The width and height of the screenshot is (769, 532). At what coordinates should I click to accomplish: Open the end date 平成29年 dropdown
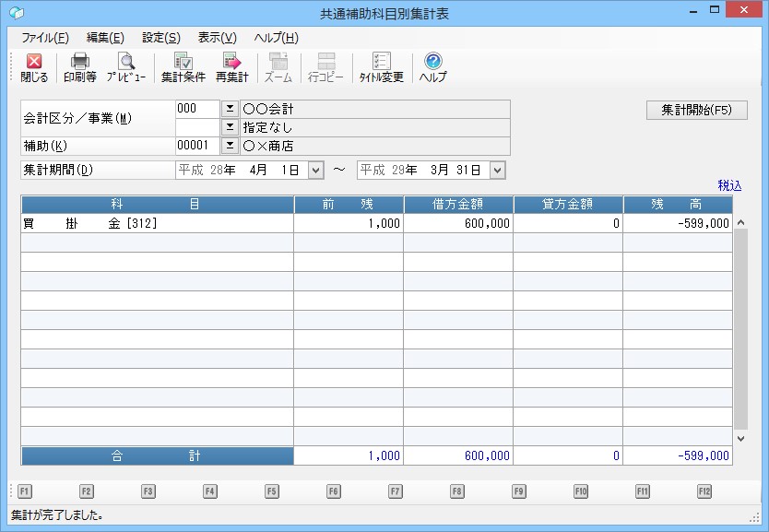click(498, 171)
